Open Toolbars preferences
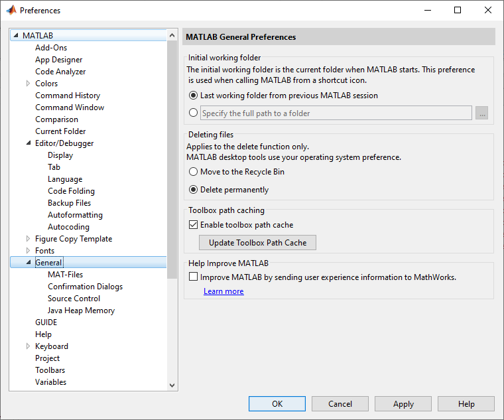Screen dimensions: 504x420 click(x=50, y=370)
